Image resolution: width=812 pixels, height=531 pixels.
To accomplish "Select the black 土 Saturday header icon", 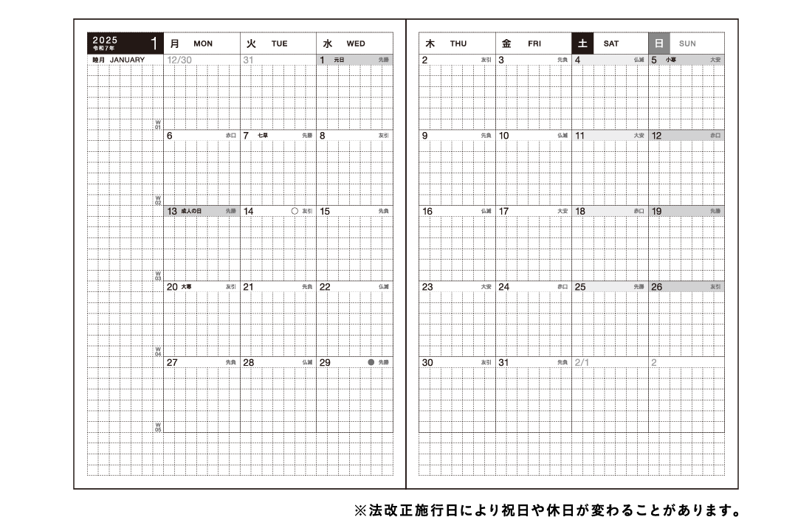I will (582, 44).
